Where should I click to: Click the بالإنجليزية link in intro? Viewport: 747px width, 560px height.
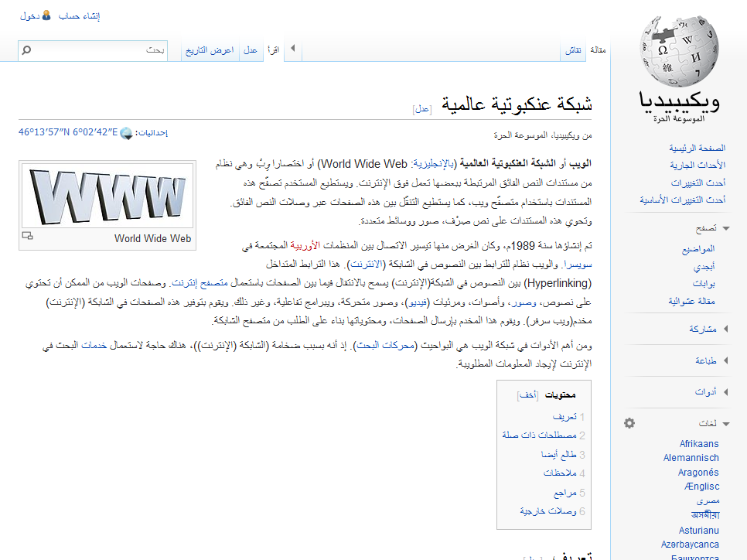[432, 164]
